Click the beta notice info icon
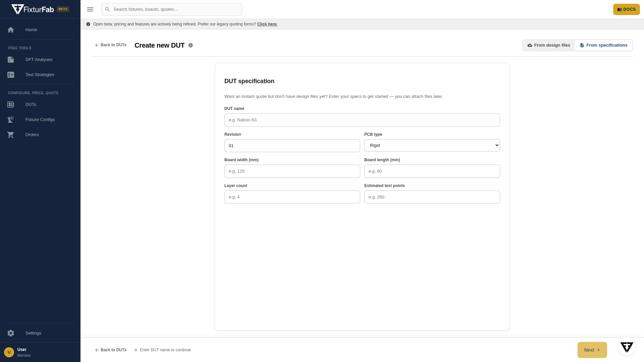This screenshot has width=644, height=362. pyautogui.click(x=88, y=24)
